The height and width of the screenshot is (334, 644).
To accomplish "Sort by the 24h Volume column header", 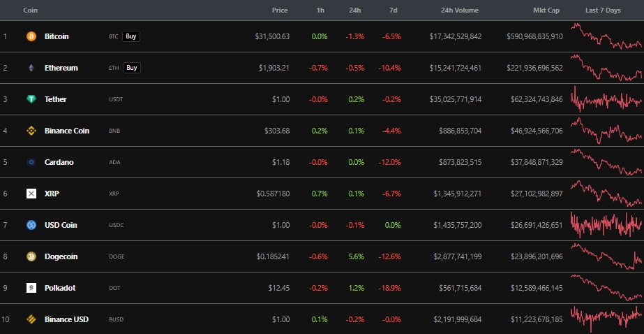I will point(460,10).
